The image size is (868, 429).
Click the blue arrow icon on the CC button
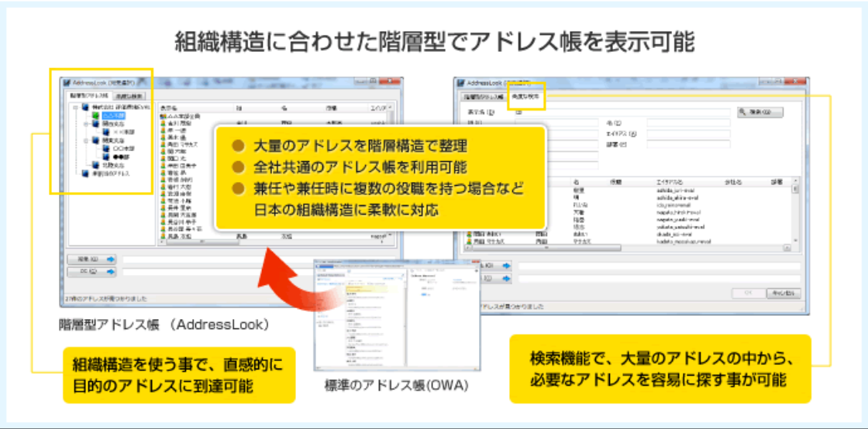tap(110, 272)
